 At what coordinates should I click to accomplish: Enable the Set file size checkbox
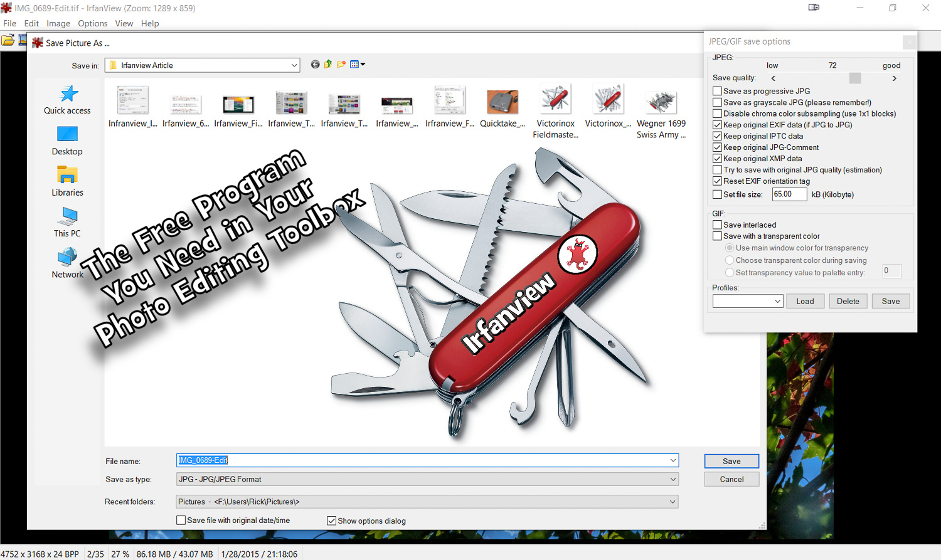pyautogui.click(x=717, y=194)
